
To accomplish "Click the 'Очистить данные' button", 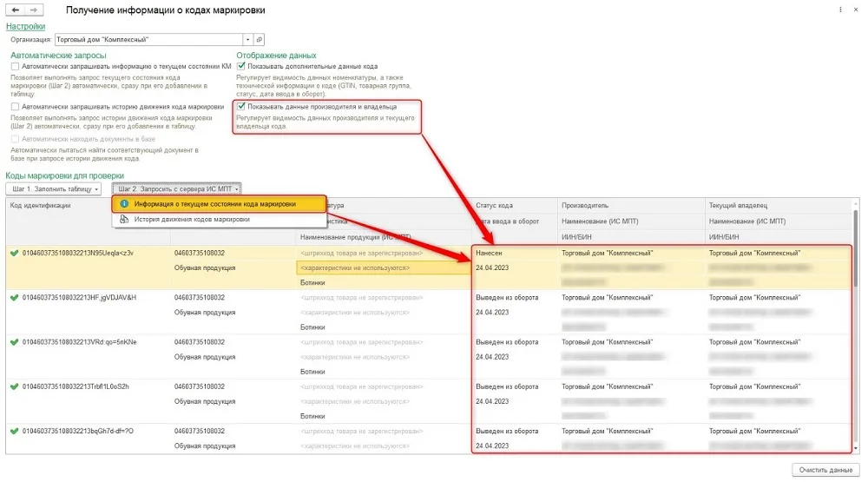I will click(x=825, y=470).
